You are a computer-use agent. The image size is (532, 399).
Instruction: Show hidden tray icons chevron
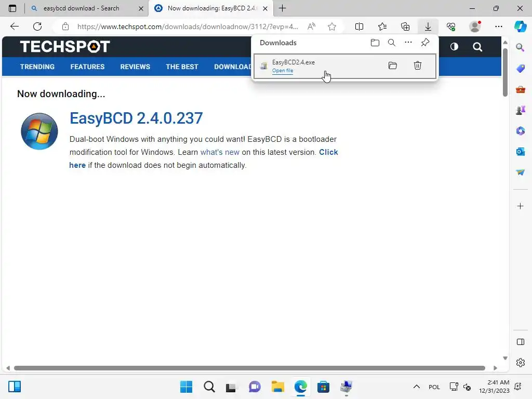[416, 387]
